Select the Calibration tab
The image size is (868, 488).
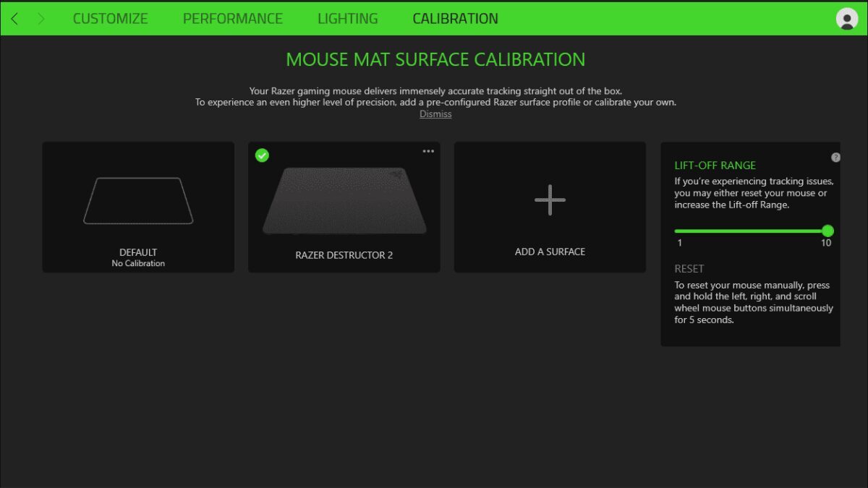point(455,19)
